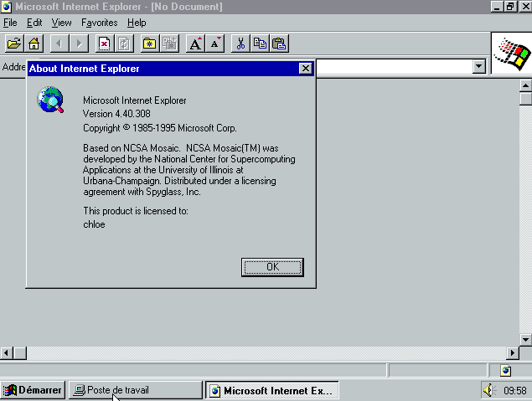Click the Paste clipboard icon
This screenshot has height=401, width=532.
tap(279, 44)
